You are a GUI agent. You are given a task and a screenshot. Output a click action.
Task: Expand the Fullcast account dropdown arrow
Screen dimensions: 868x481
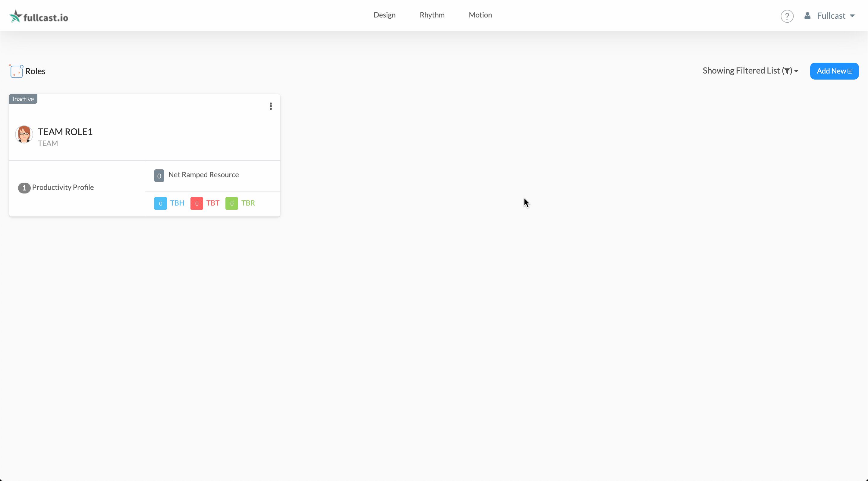853,16
